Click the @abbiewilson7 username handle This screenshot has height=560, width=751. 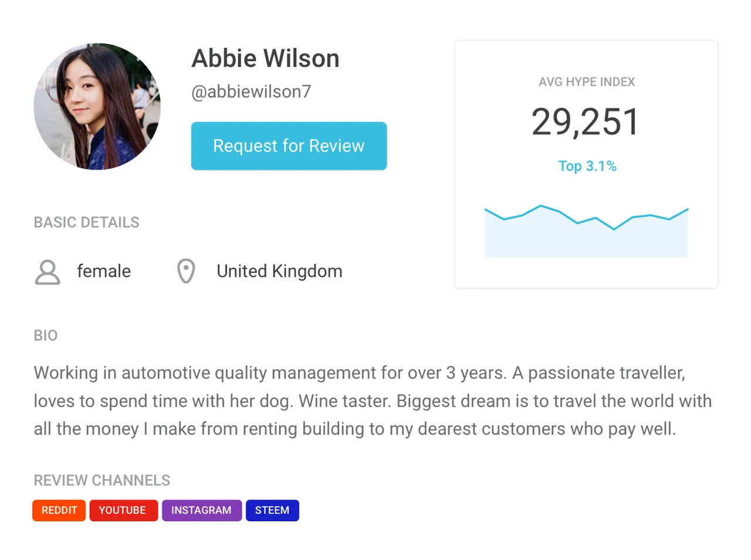[251, 92]
